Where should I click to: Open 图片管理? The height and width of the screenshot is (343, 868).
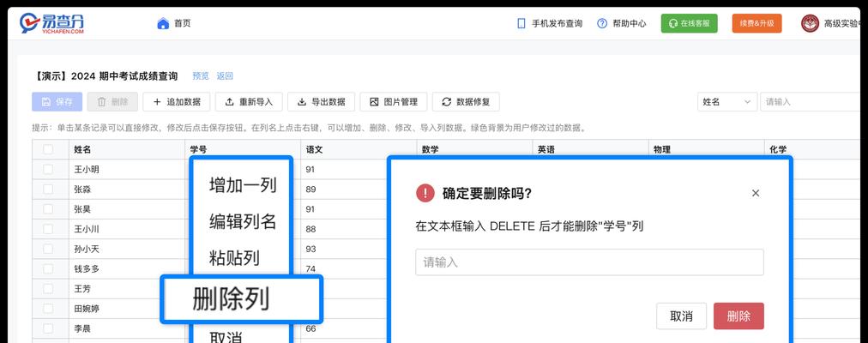[394, 102]
